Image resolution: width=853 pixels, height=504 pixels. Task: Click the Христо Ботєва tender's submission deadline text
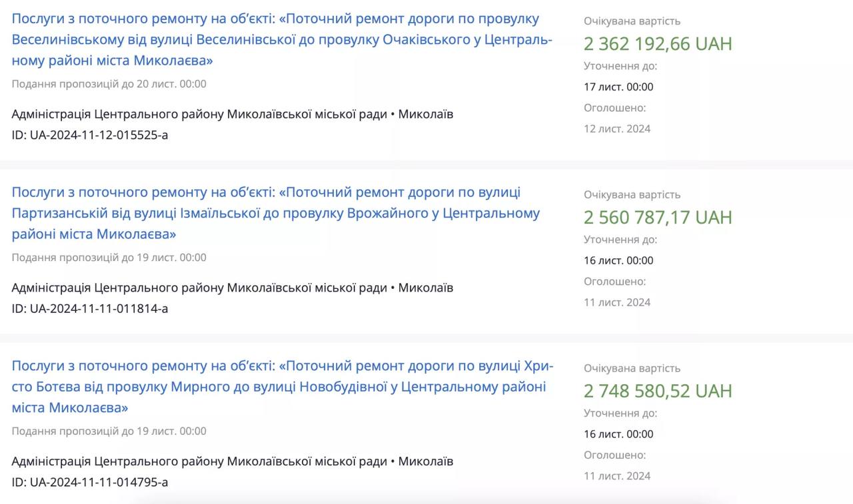pos(109,431)
